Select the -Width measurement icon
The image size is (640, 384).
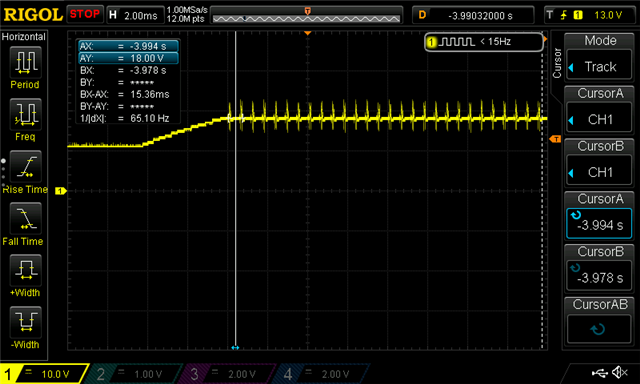pyautogui.click(x=25, y=322)
